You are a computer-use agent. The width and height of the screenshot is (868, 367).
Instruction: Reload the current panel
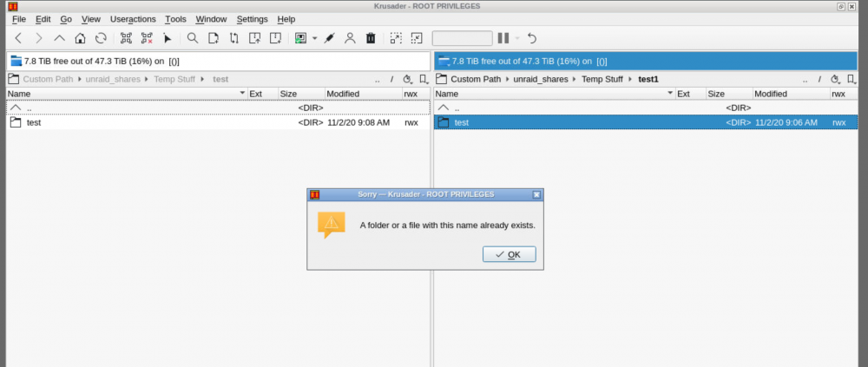(x=101, y=38)
